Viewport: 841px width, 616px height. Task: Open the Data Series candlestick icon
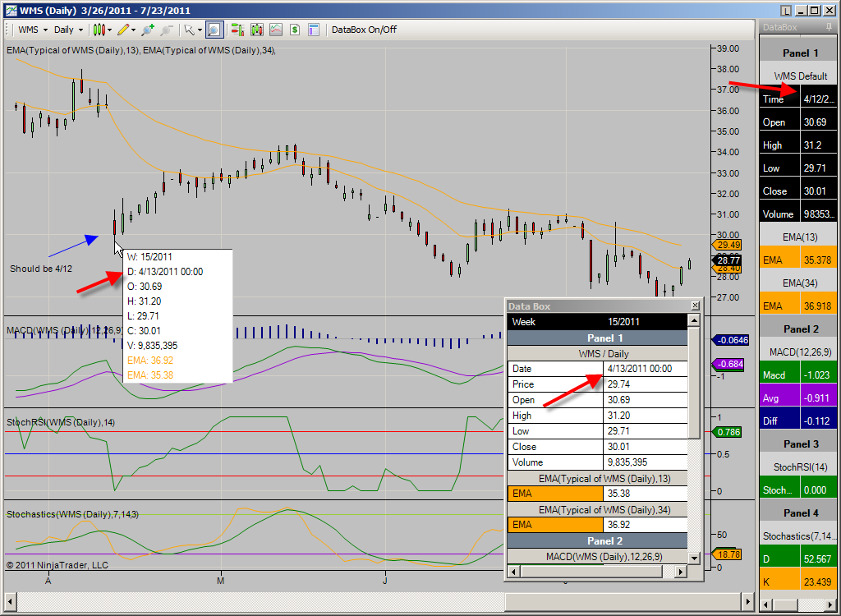pos(257,30)
